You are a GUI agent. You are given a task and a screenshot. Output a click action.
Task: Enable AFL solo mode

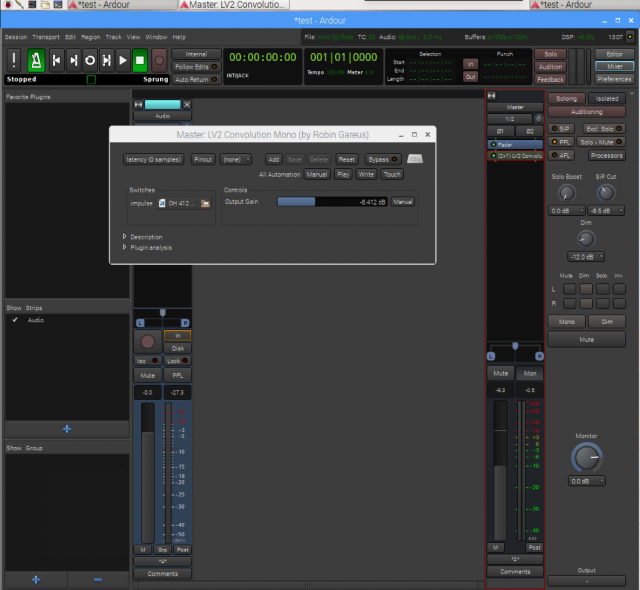(561, 155)
